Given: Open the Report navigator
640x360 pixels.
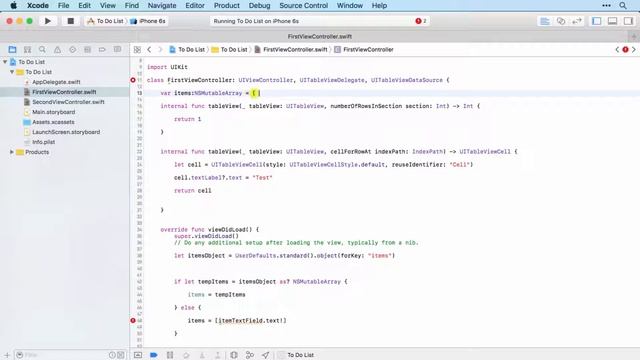Looking at the screenshot, I should pyautogui.click(x=117, y=49).
